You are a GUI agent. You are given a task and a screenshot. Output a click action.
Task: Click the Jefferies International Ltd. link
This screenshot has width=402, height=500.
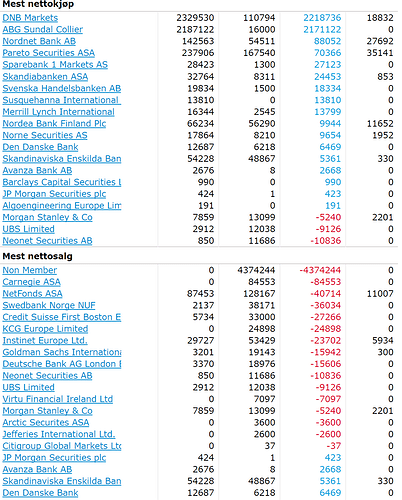59,434
